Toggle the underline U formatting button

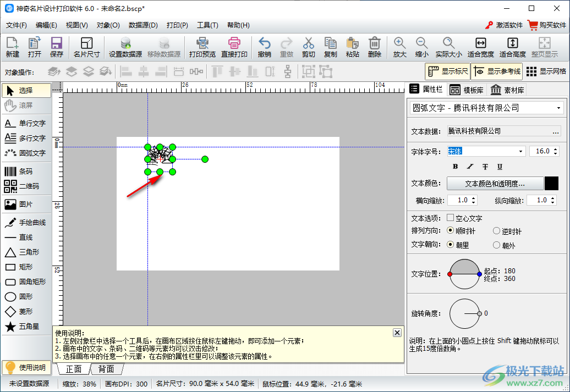[x=500, y=167]
